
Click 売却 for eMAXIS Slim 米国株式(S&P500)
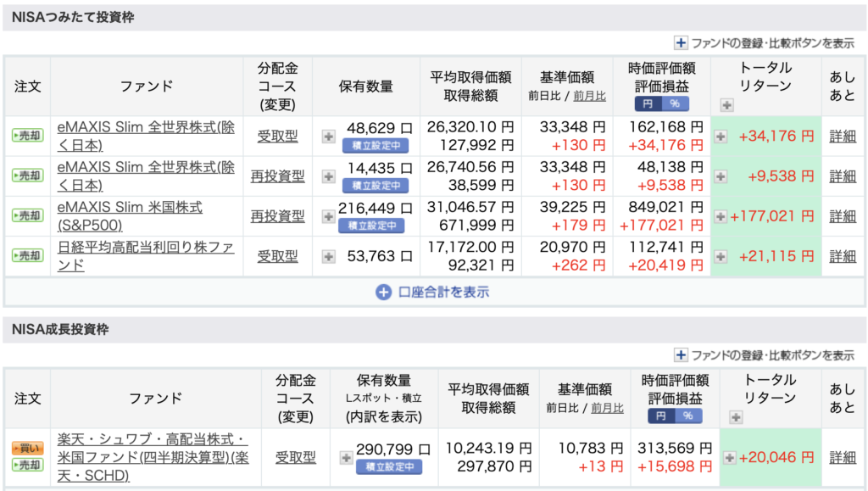[27, 216]
